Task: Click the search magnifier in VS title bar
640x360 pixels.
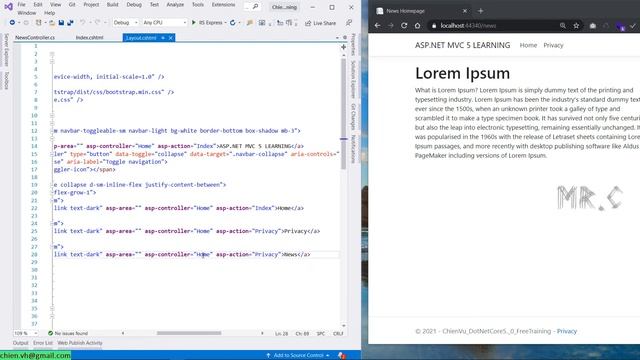Action: (256, 7)
